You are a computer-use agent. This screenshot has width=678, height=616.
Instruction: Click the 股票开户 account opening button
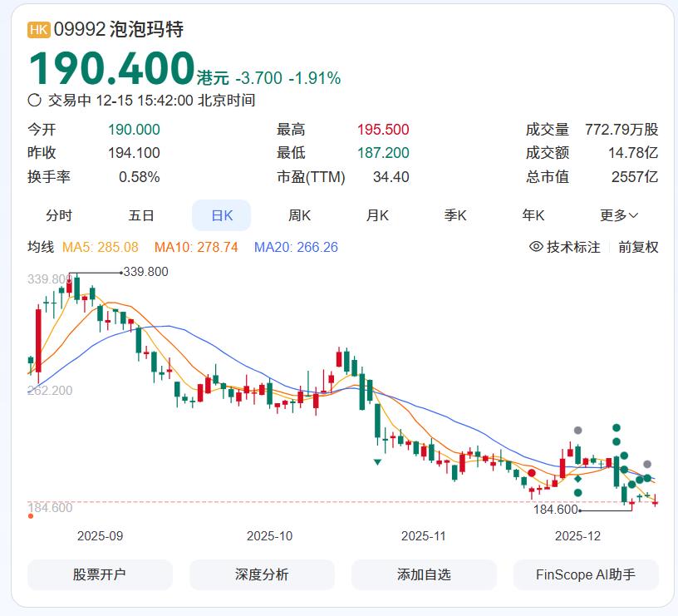[100, 574]
